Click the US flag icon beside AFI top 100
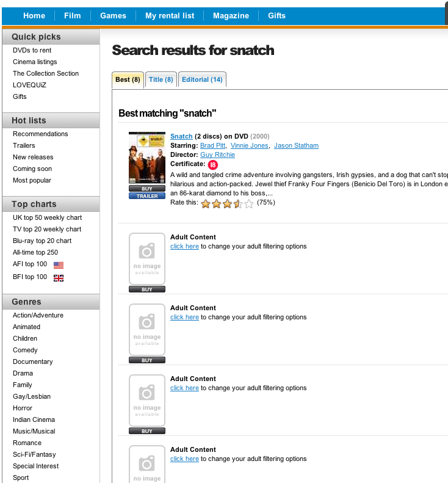This screenshot has height=483, width=448. pos(59,265)
